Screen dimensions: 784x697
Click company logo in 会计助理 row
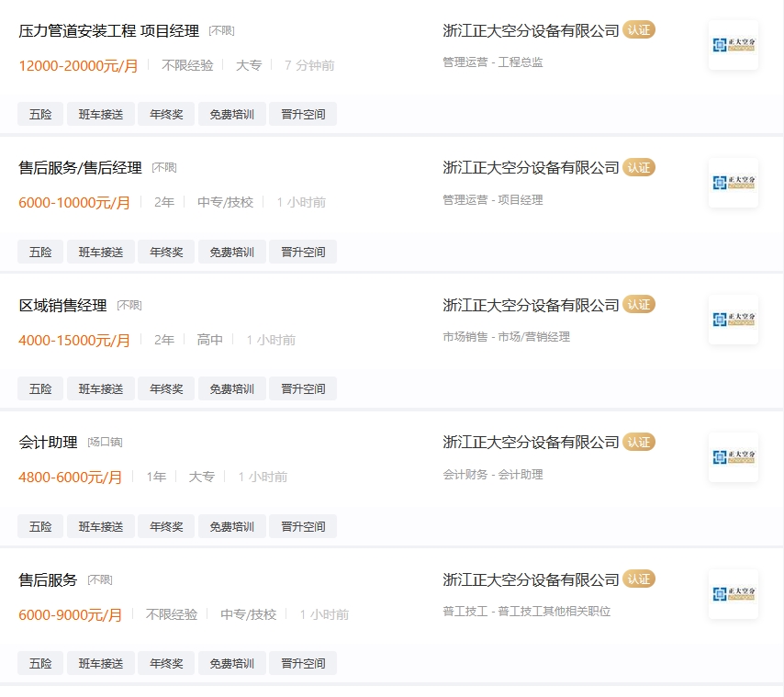click(x=734, y=457)
